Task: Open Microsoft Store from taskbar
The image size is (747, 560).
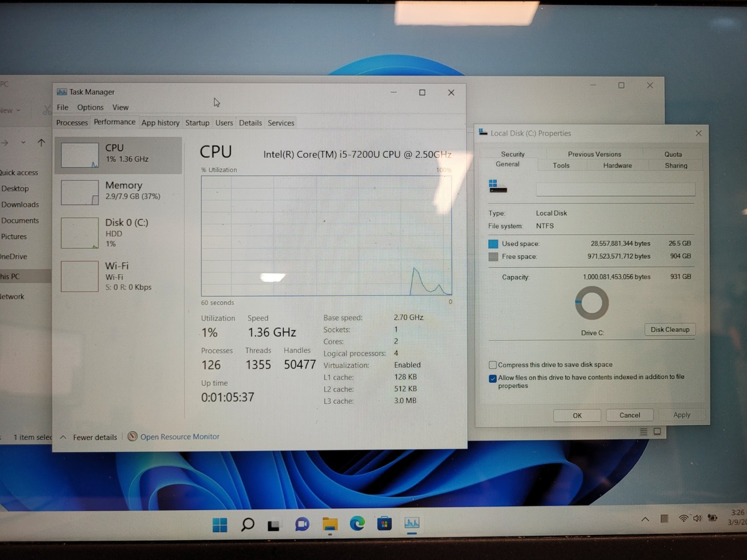Action: click(x=384, y=524)
